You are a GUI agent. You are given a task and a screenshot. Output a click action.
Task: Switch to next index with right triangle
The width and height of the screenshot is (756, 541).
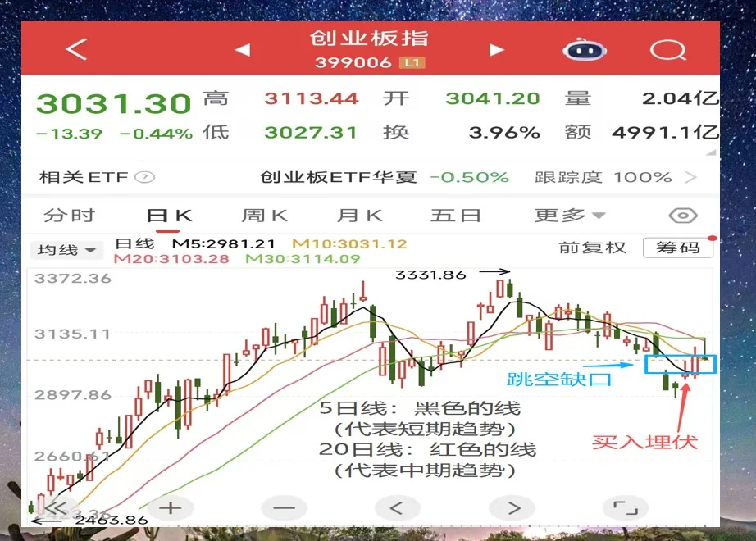tap(497, 50)
